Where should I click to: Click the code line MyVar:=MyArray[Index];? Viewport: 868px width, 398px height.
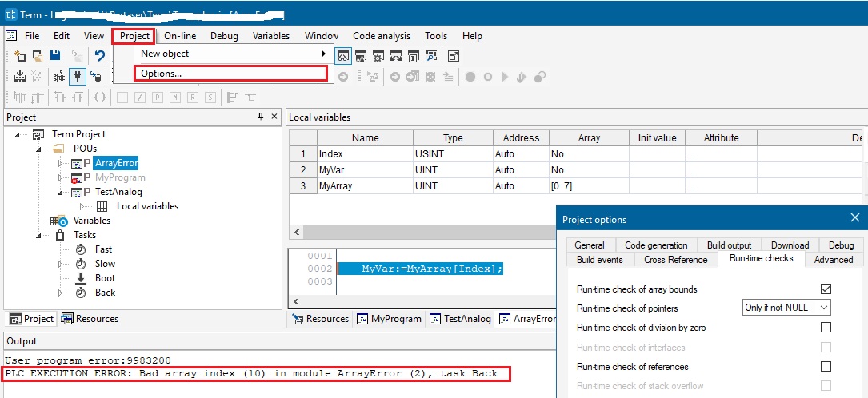coord(432,269)
